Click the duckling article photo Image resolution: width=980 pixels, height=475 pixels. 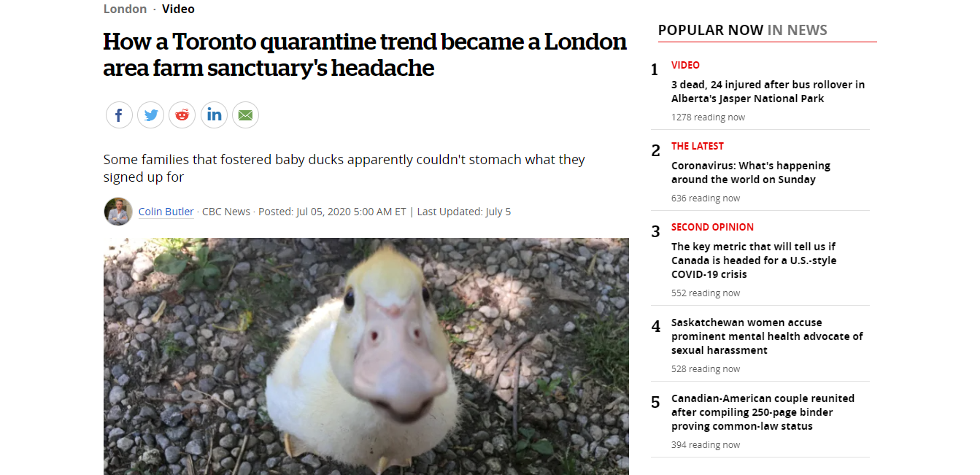point(366,356)
